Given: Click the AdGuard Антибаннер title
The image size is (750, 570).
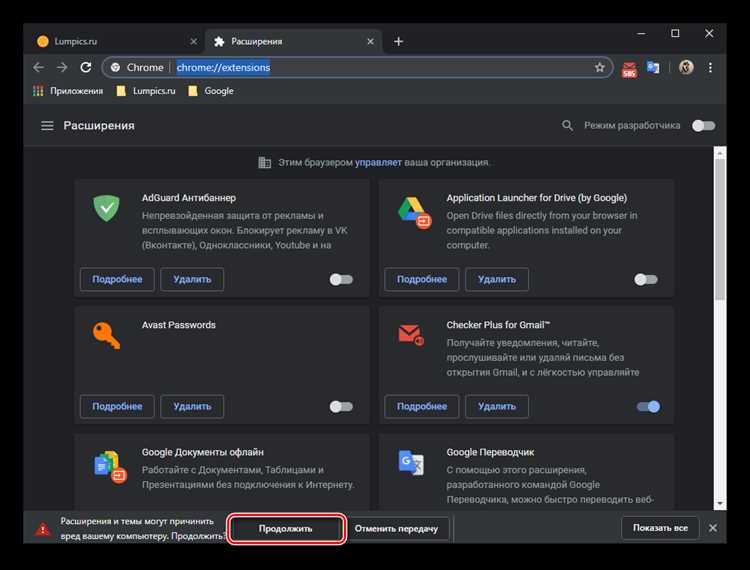Looking at the screenshot, I should [189, 198].
